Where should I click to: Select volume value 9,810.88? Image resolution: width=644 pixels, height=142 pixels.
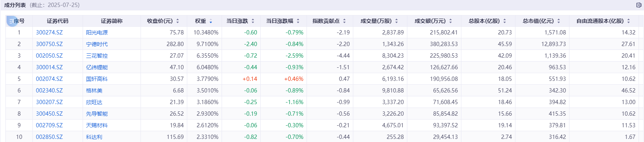(393, 91)
